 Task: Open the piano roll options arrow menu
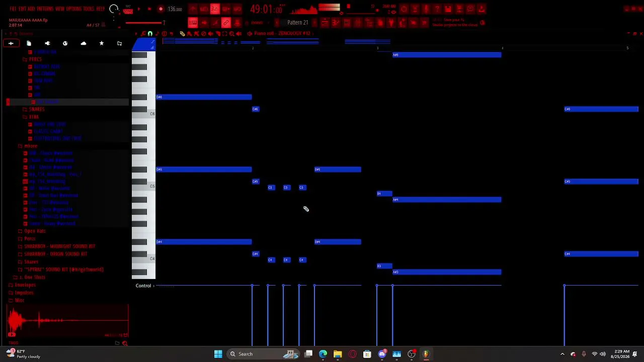coord(136,34)
